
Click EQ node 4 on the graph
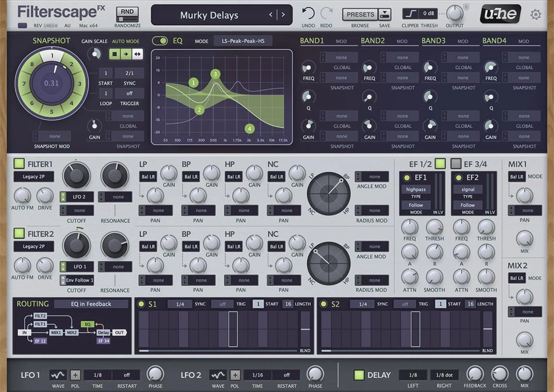click(x=250, y=129)
